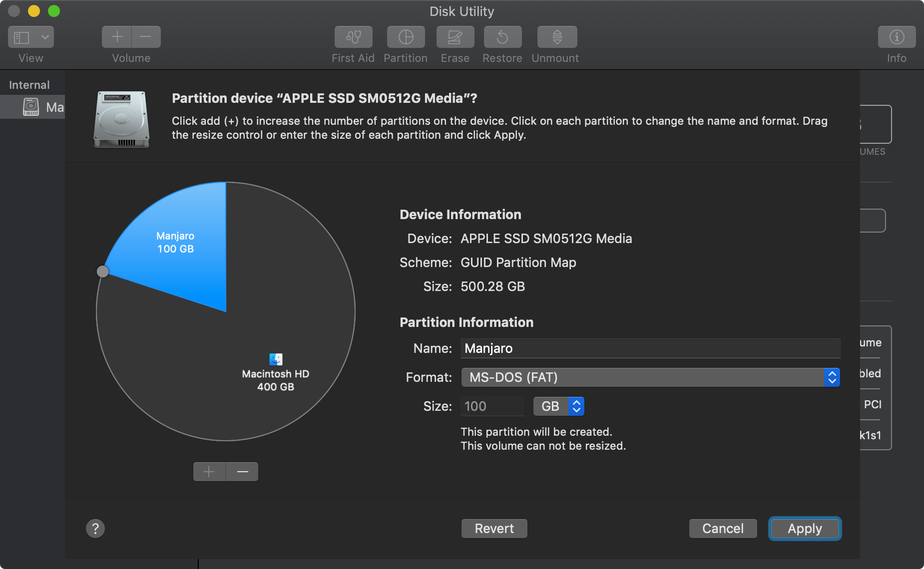Viewport: 924px width, 569px height.
Task: Run First Aid from the toolbar
Action: pos(353,37)
